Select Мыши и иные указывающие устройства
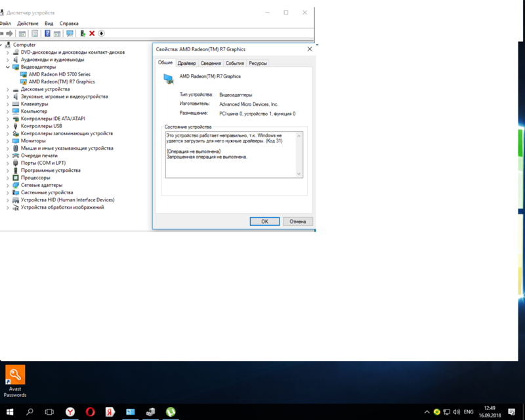Viewport: 525px width, 420px height. pyautogui.click(x=67, y=148)
